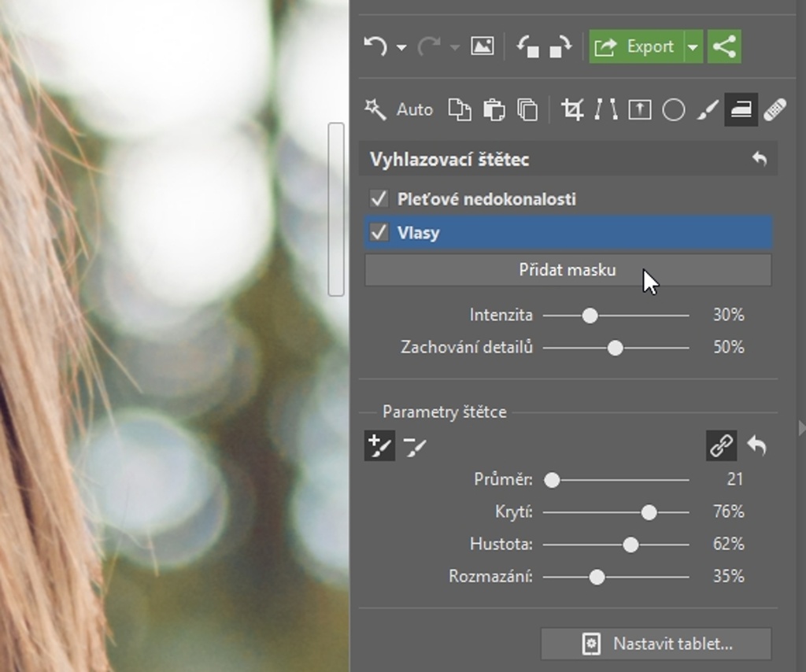Adjust the Hustota slider
The image size is (806, 672).
coord(630,545)
